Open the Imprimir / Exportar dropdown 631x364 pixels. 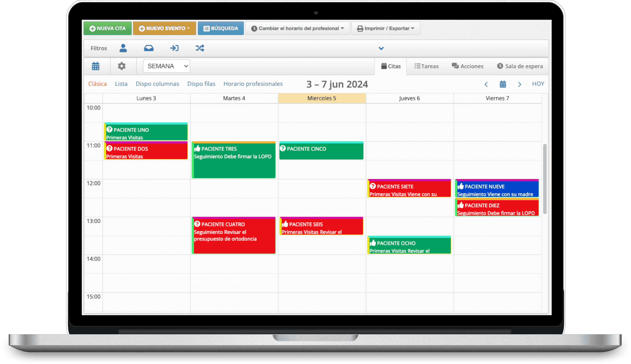click(x=385, y=28)
